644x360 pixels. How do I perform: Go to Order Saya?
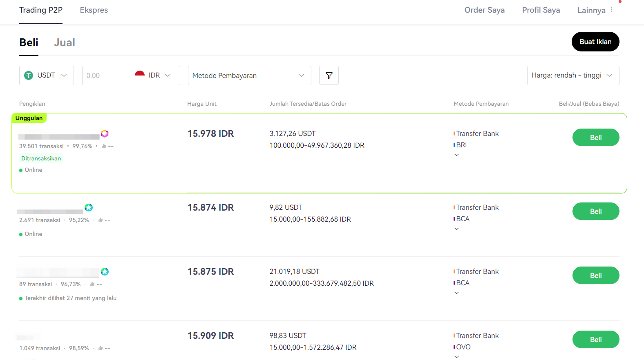484,10
